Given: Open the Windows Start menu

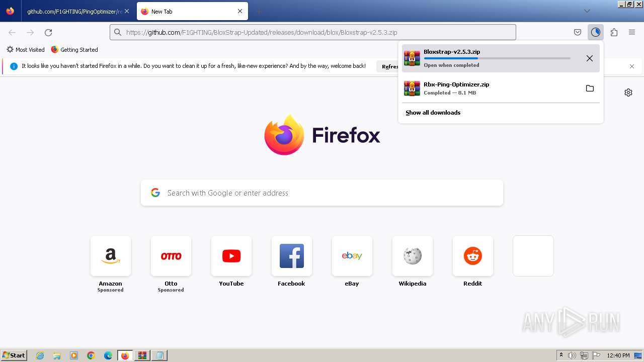Looking at the screenshot, I should point(14,355).
